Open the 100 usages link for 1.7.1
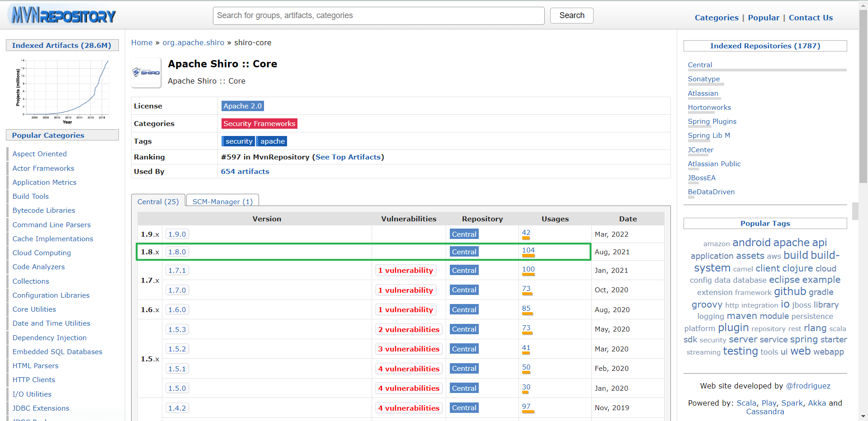The height and width of the screenshot is (421, 868). 528,269
